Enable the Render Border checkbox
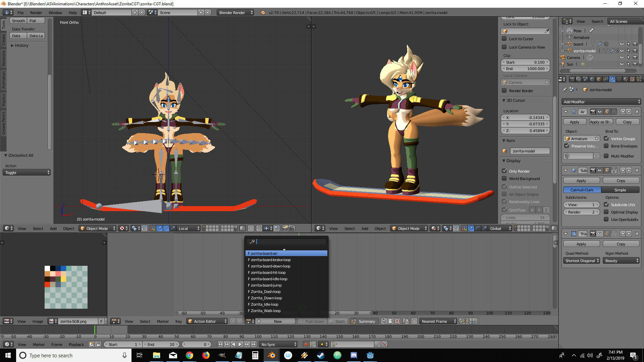The height and width of the screenshot is (362, 644). 504,90
